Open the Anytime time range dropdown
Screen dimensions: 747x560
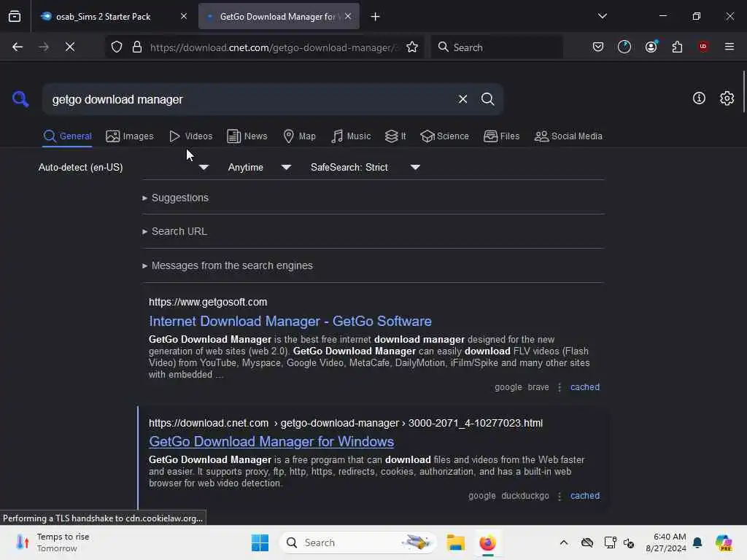(x=259, y=168)
